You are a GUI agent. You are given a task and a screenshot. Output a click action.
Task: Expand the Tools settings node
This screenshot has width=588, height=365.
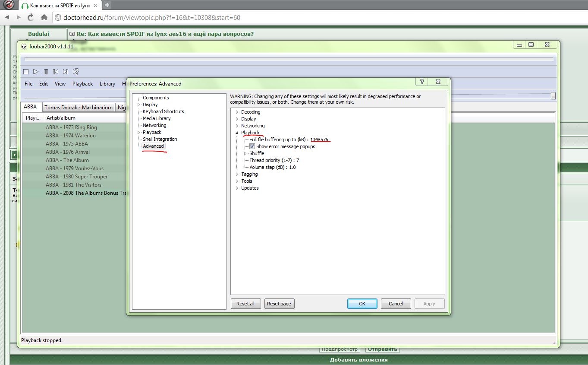[237, 181]
